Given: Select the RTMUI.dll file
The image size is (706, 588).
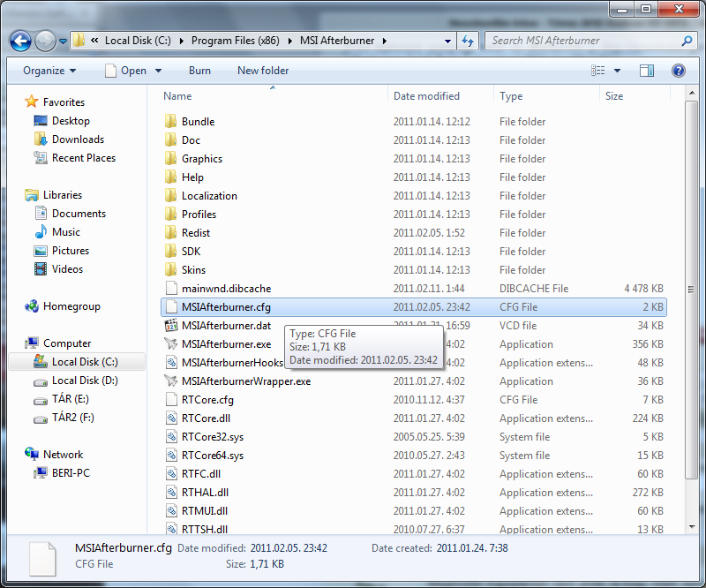Looking at the screenshot, I should pyautogui.click(x=205, y=511).
